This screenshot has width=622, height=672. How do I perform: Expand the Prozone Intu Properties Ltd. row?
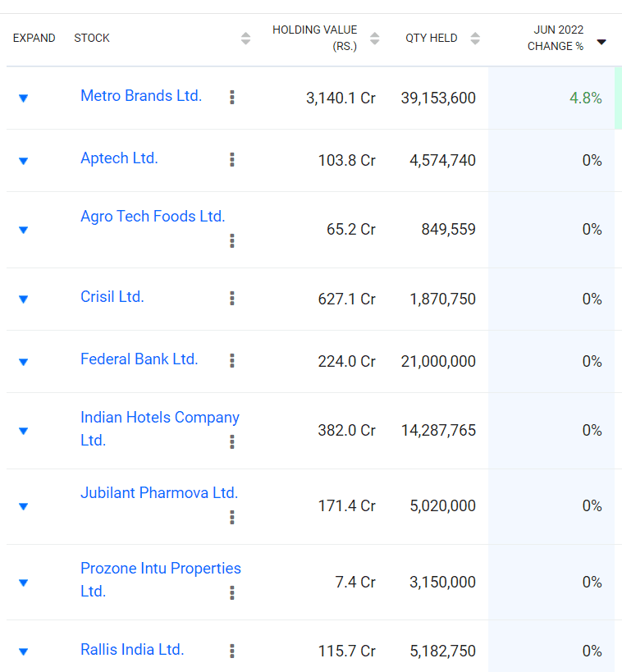point(24,583)
